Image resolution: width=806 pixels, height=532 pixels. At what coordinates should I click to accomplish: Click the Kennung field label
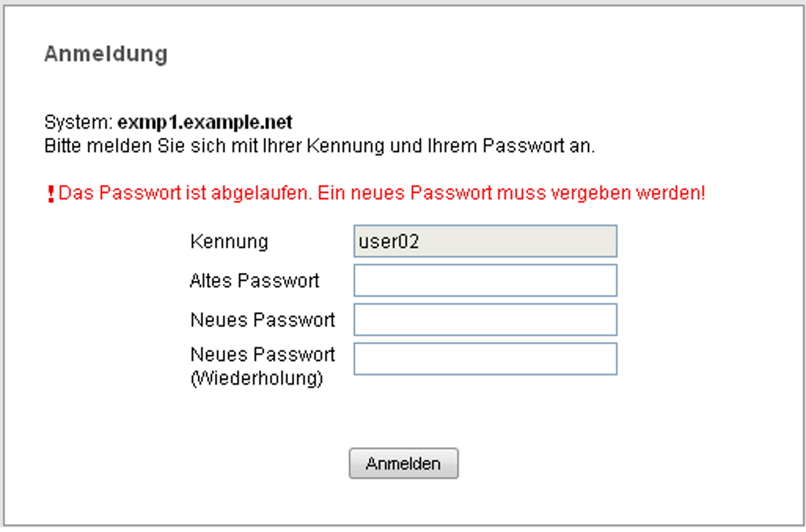point(229,241)
